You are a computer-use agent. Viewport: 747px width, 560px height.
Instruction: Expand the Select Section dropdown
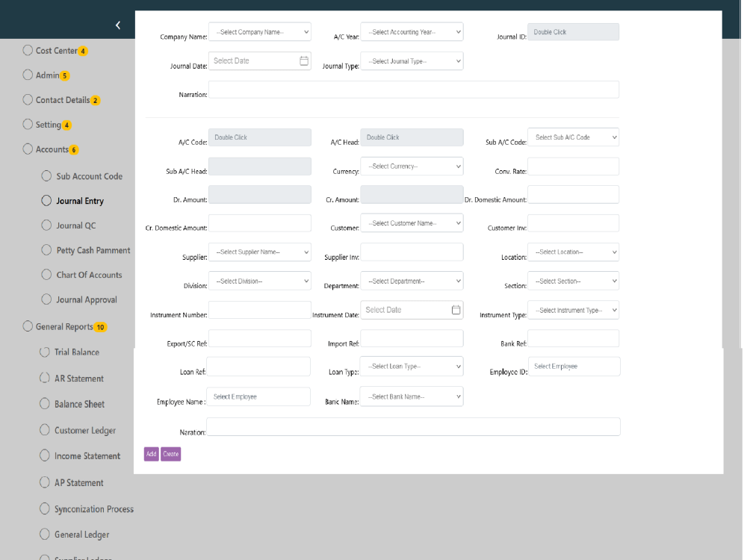[x=573, y=281]
